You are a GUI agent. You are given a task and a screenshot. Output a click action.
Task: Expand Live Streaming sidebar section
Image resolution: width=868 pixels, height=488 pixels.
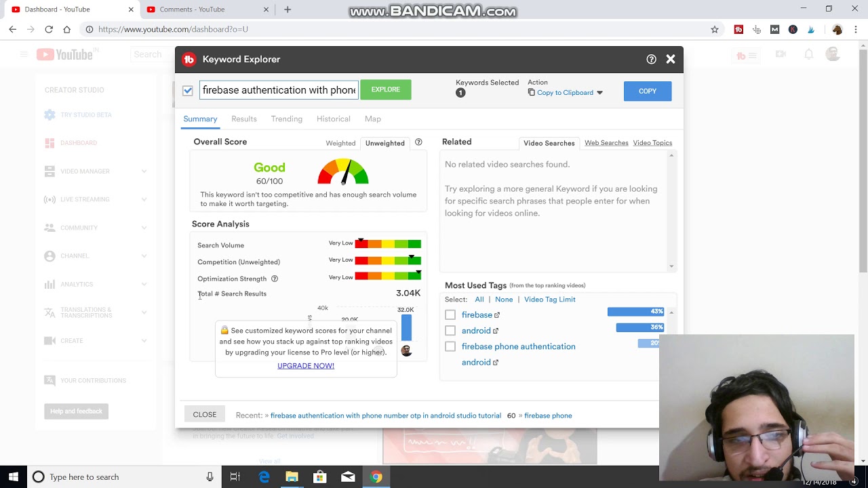[x=144, y=199]
